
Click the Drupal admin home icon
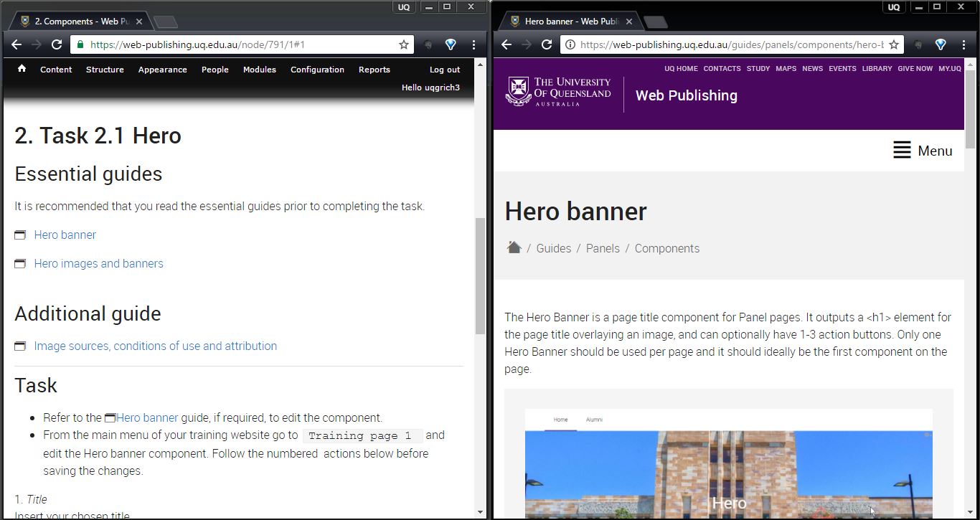point(22,69)
